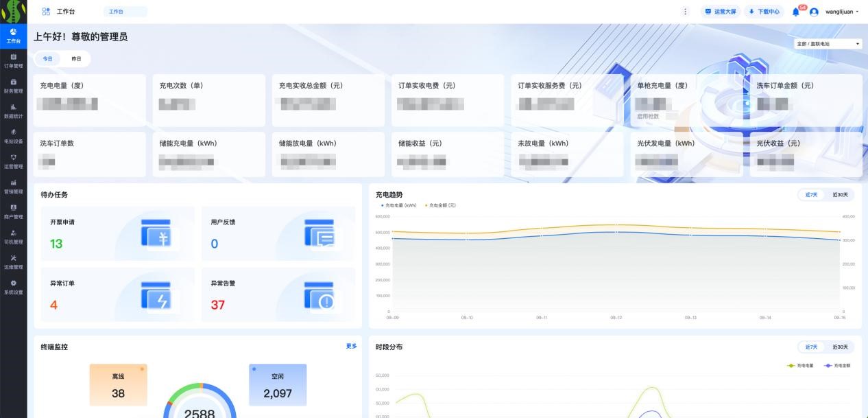Toggle 充电电量 (kWh) legend in 充电趋势

coord(399,205)
